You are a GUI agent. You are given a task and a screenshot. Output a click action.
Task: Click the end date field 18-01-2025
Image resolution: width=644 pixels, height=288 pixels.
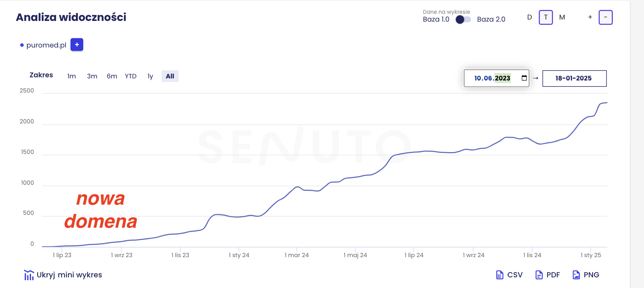pos(574,78)
